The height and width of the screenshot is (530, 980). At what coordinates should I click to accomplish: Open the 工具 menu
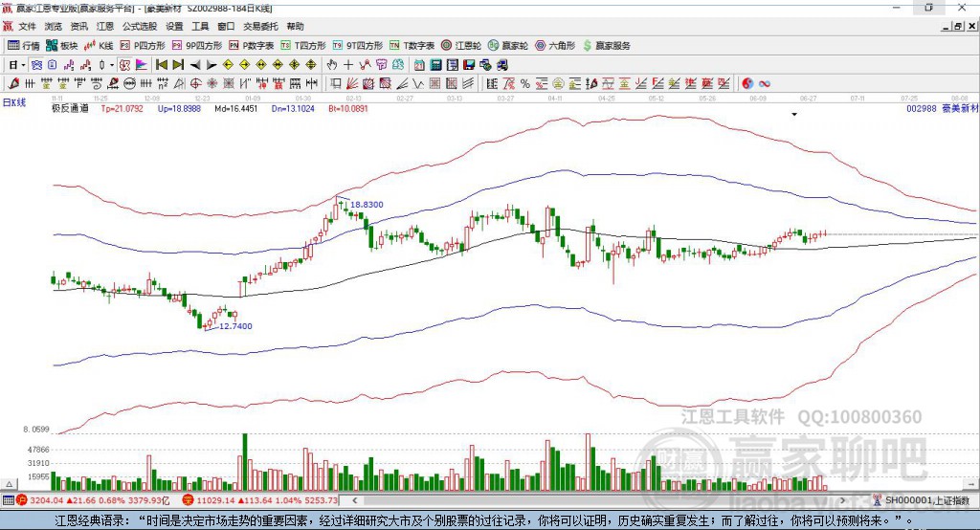[x=200, y=26]
